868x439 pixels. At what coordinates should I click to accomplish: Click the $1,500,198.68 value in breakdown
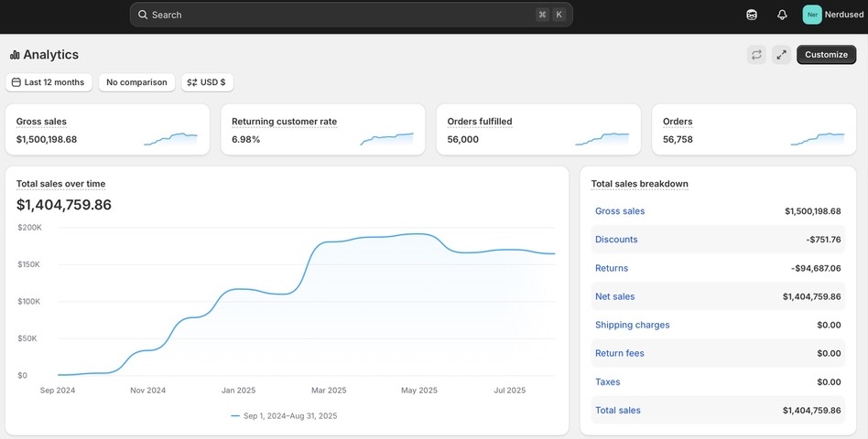813,211
